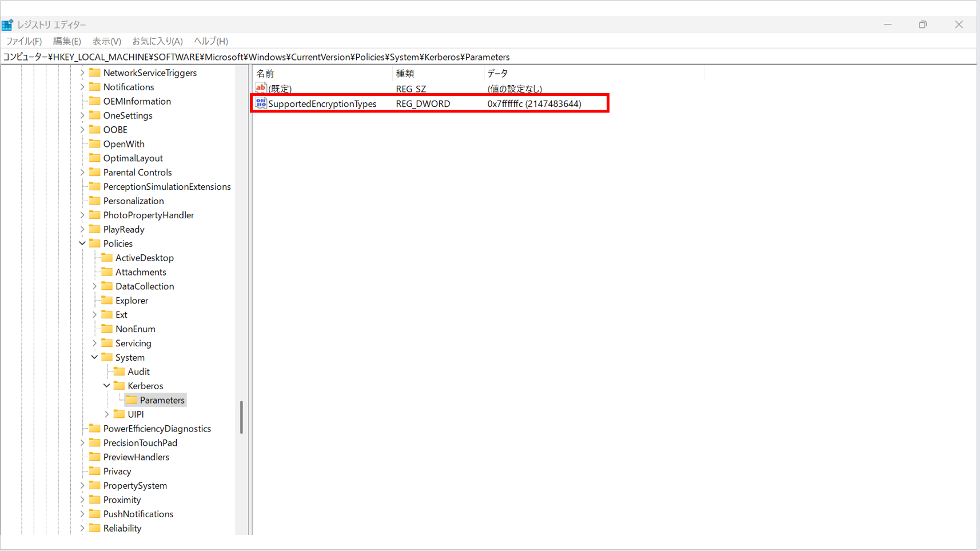Image resolution: width=980 pixels, height=551 pixels.
Task: Click the 種類 column header
Action: (438, 73)
